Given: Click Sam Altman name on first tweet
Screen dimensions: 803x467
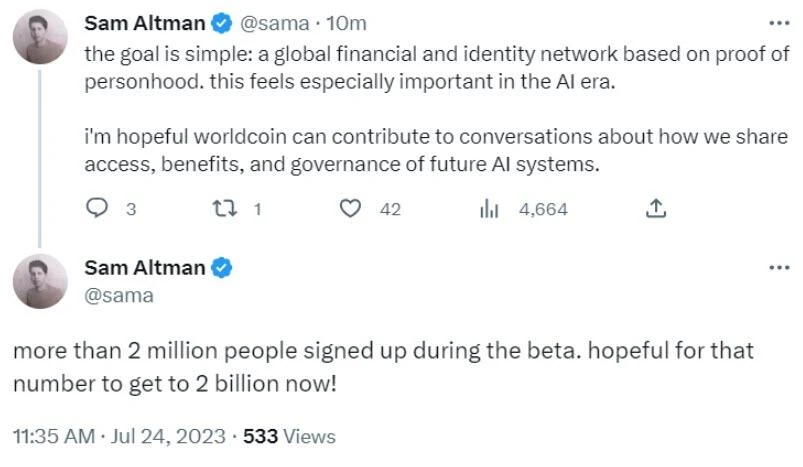Looking at the screenshot, I should (145, 22).
